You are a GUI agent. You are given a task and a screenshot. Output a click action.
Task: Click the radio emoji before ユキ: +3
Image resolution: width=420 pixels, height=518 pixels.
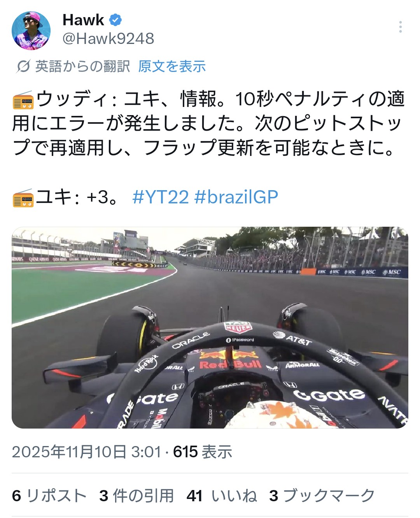[23, 198]
